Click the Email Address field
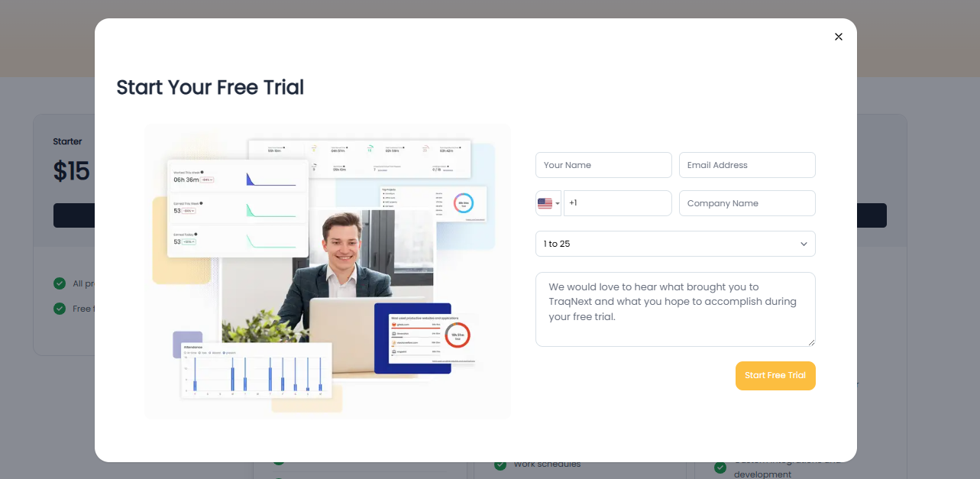 (x=746, y=164)
